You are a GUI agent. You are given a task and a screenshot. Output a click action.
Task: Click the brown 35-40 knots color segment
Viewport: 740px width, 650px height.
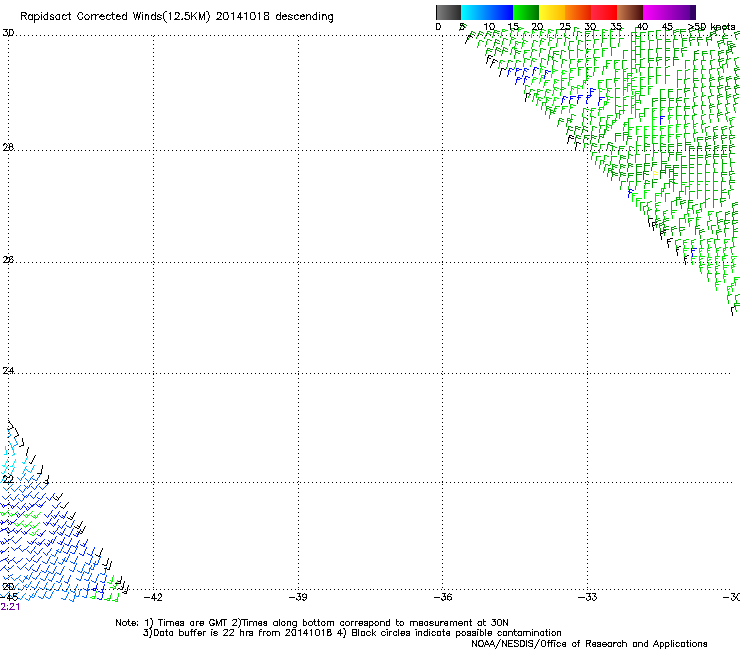point(630,12)
